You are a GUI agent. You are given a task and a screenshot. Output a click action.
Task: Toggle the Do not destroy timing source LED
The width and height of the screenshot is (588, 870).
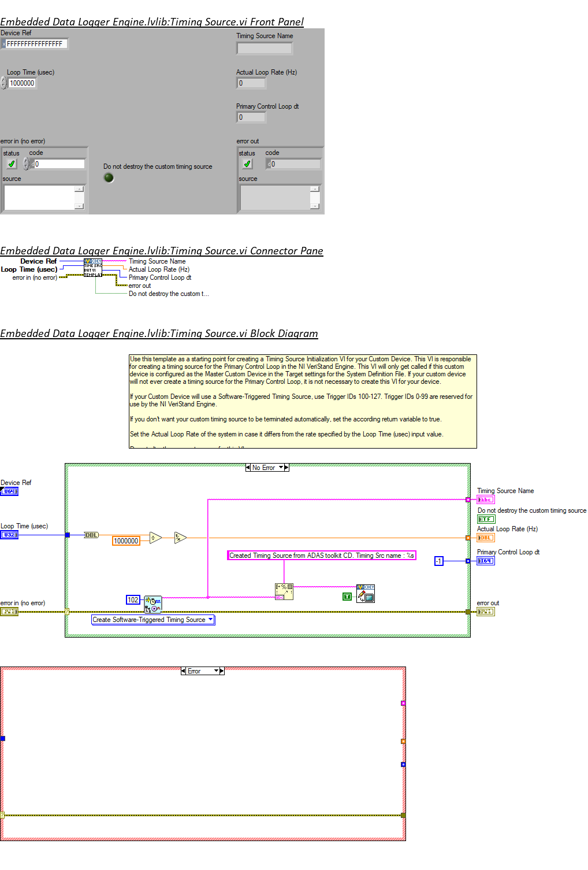coord(109,177)
